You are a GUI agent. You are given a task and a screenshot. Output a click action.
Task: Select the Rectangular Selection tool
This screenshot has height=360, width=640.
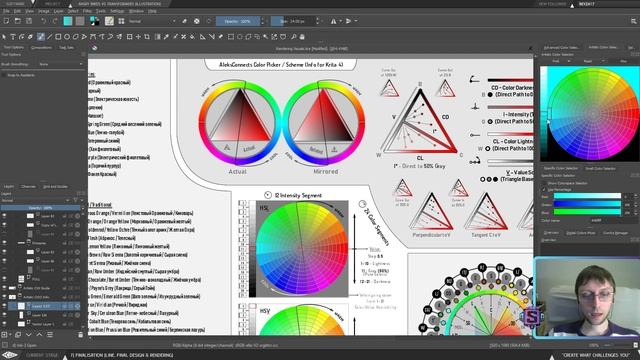[x=231, y=37]
